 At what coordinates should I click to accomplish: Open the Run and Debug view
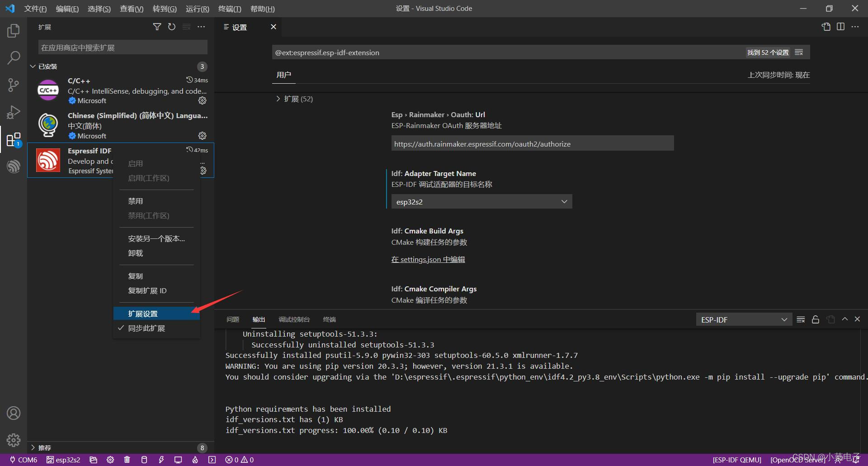coord(14,112)
